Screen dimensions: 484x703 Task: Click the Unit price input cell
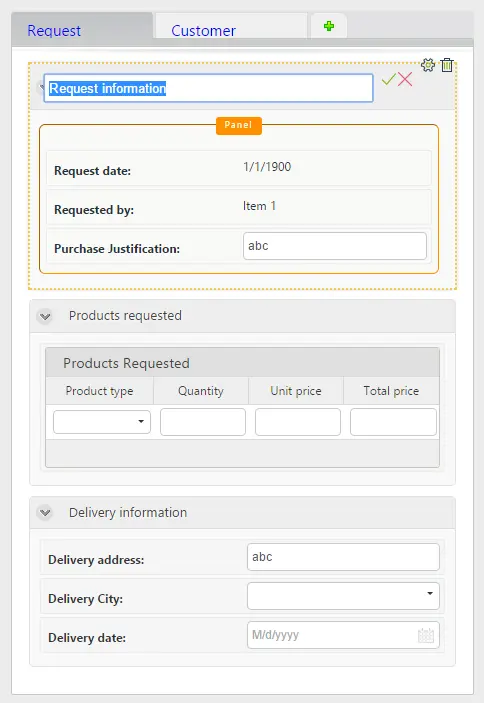tap(298, 421)
